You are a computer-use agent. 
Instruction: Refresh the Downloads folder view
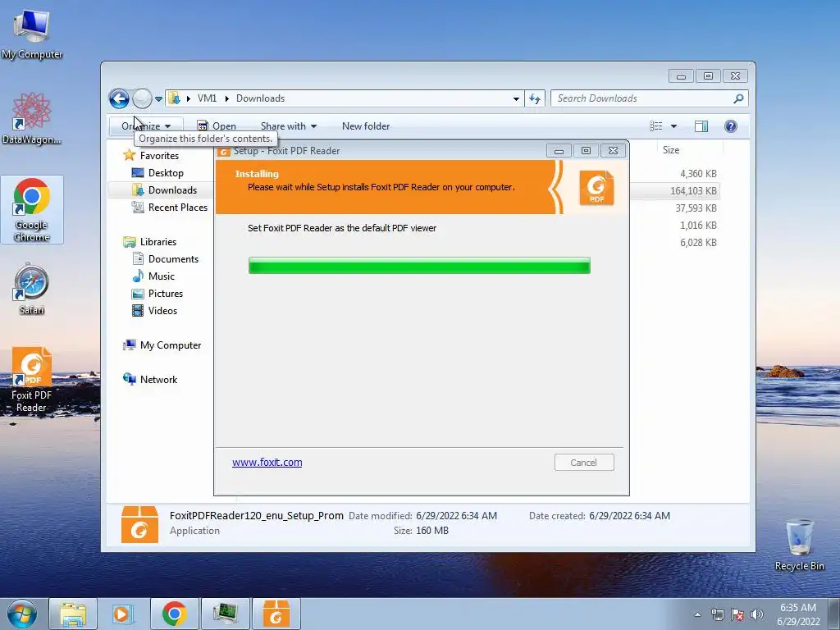pyautogui.click(x=535, y=98)
